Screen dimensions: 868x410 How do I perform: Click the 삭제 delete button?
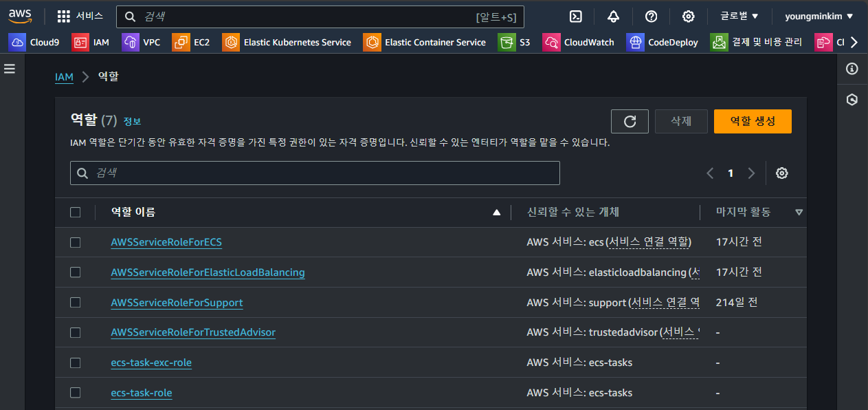coord(681,121)
